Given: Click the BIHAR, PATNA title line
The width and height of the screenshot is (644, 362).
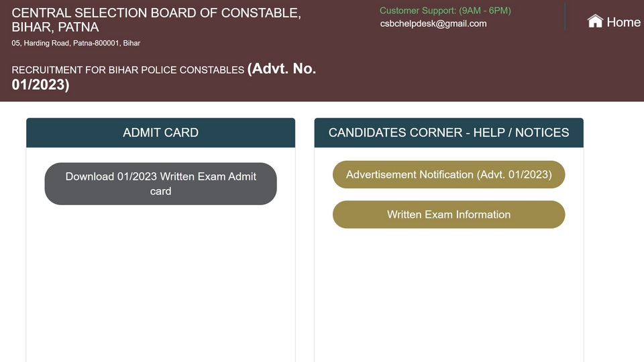Looking at the screenshot, I should (x=55, y=27).
